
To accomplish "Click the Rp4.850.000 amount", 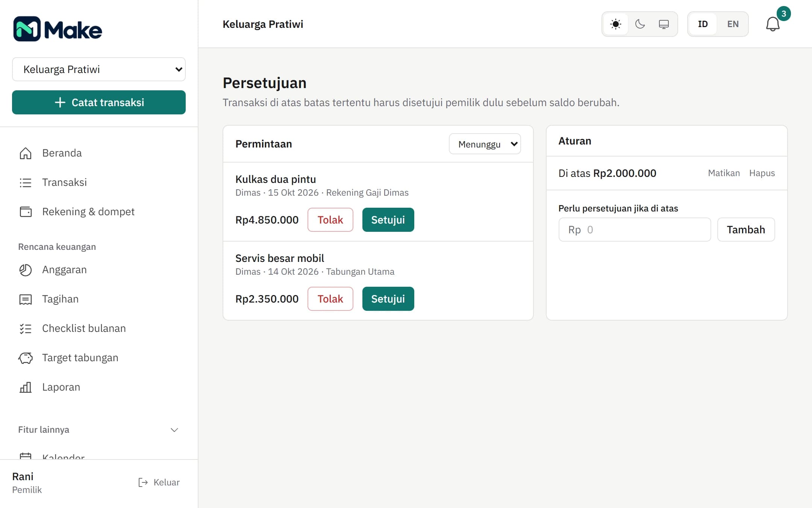I will [x=267, y=220].
